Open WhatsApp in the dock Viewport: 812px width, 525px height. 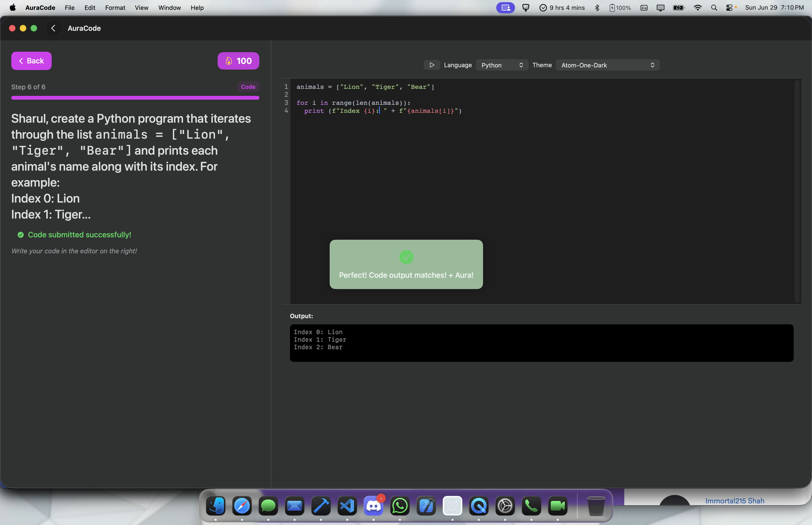point(400,506)
